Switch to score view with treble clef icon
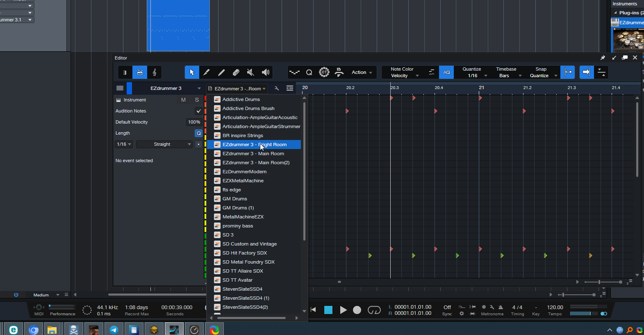The image size is (644, 335). click(155, 72)
